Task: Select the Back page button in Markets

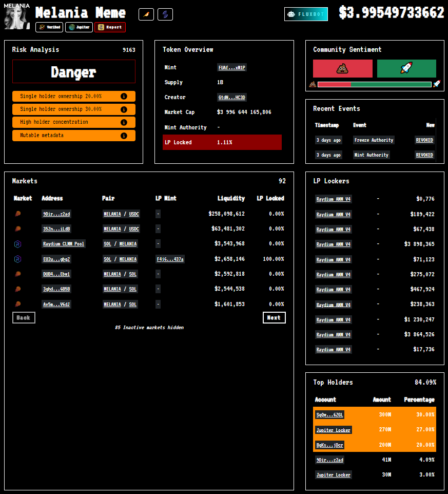Action: [x=23, y=317]
